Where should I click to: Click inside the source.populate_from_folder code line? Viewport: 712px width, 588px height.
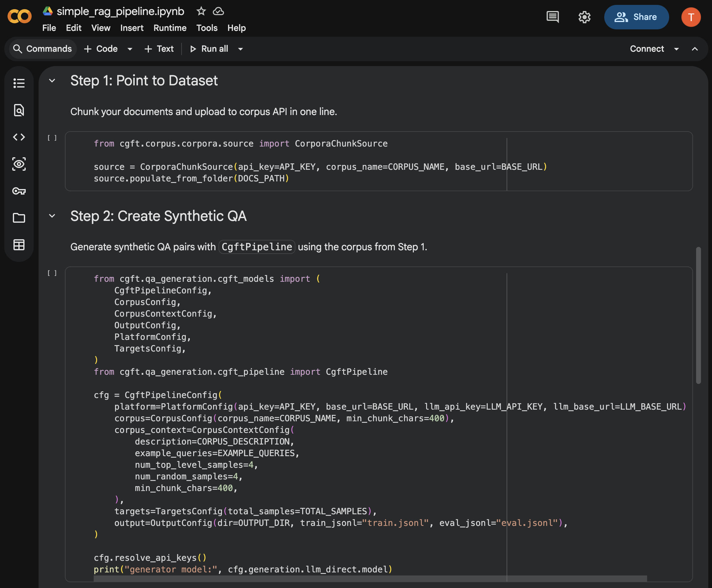pos(191,178)
